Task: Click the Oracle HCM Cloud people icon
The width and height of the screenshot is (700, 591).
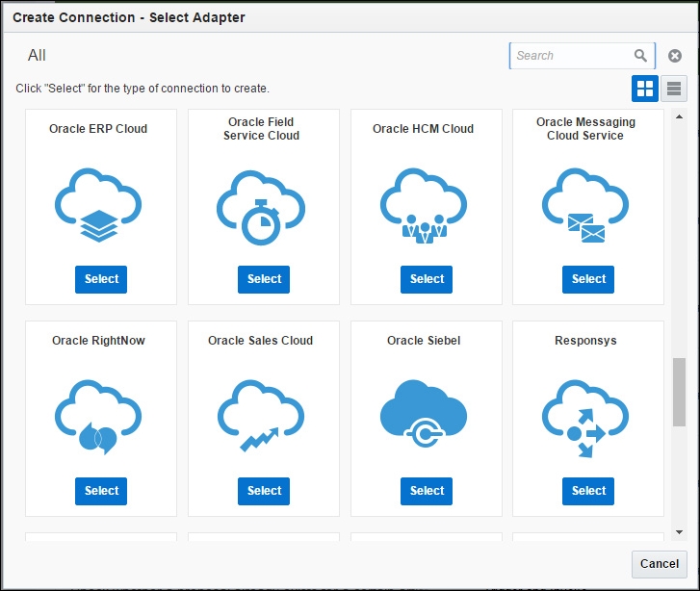Action: pyautogui.click(x=424, y=205)
